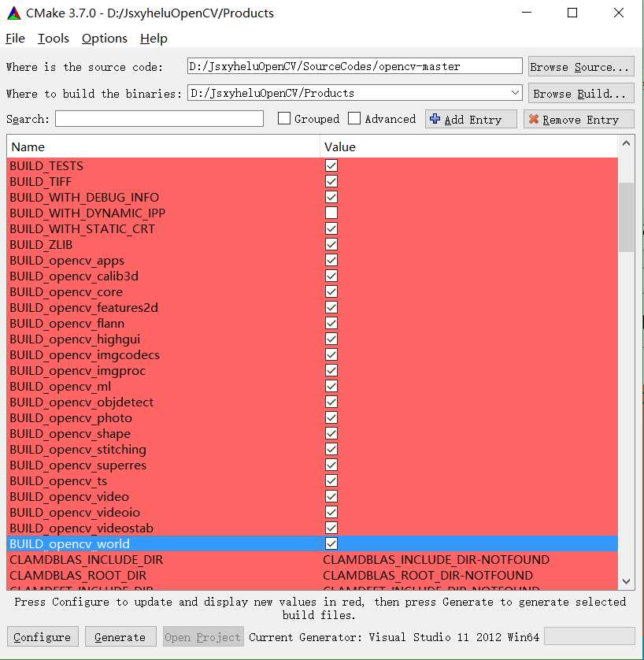Toggle the BUILD_opencv_videoio checkbox

click(x=331, y=512)
